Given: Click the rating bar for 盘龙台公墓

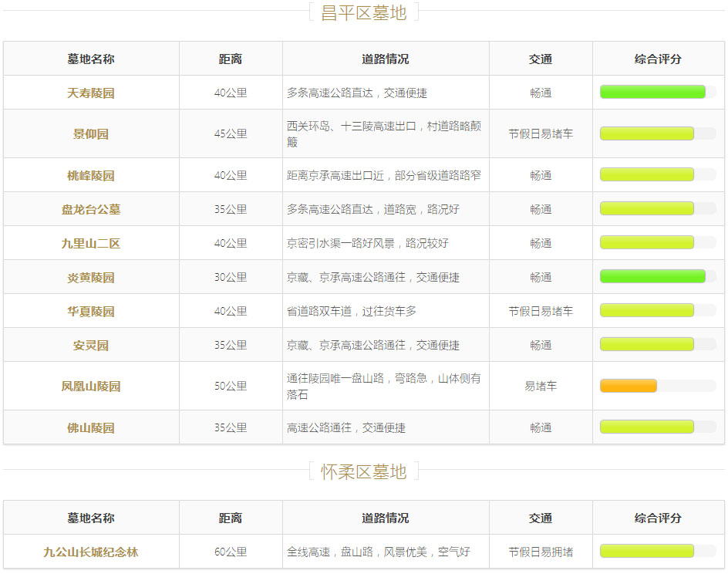Looking at the screenshot, I should 647,208.
